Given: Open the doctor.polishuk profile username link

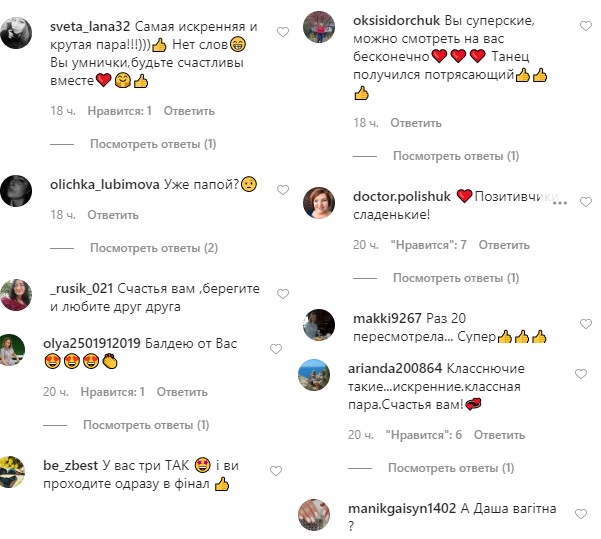Looking at the screenshot, I should pyautogui.click(x=402, y=196).
